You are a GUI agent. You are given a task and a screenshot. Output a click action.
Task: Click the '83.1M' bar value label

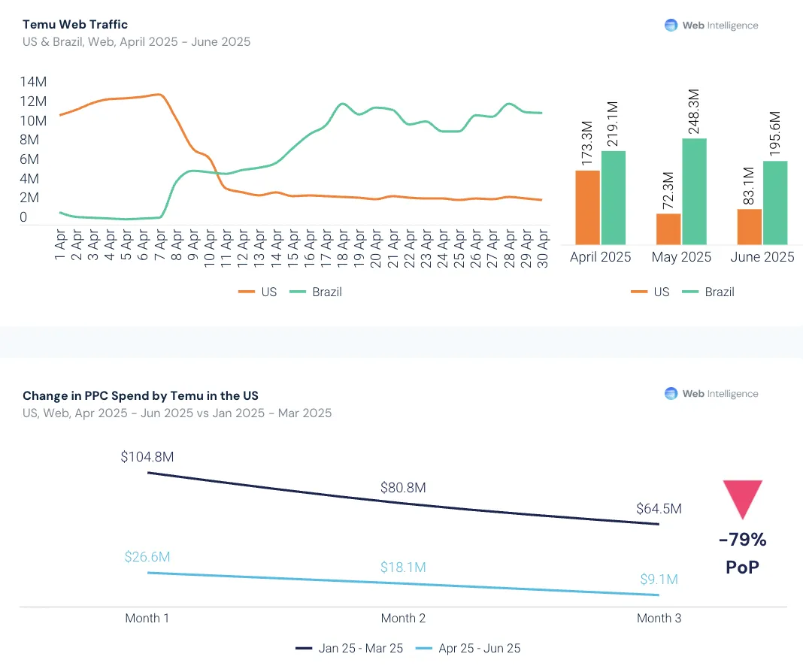(749, 186)
